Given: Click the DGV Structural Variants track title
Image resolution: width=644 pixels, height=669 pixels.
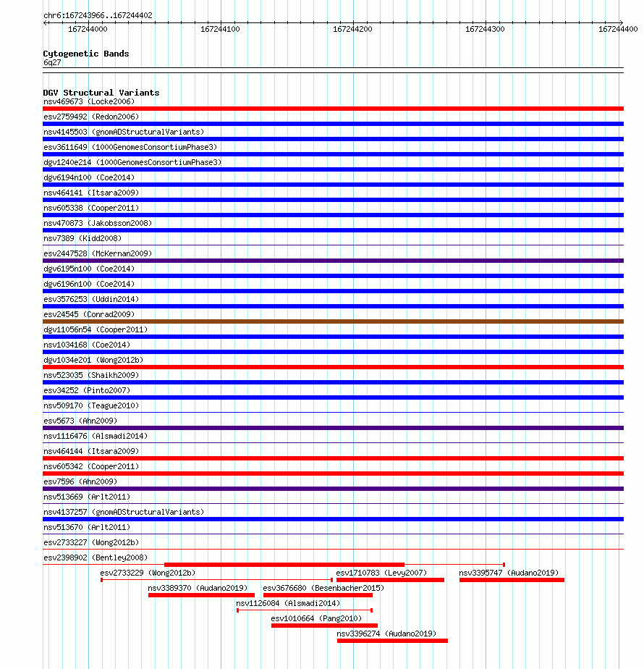Looking at the screenshot, I should [101, 93].
